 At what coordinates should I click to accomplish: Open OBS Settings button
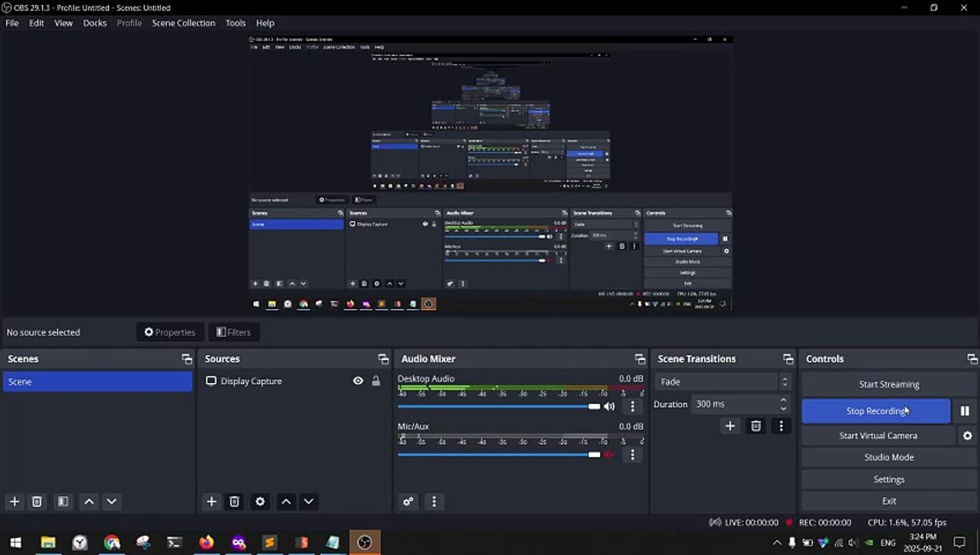889,479
